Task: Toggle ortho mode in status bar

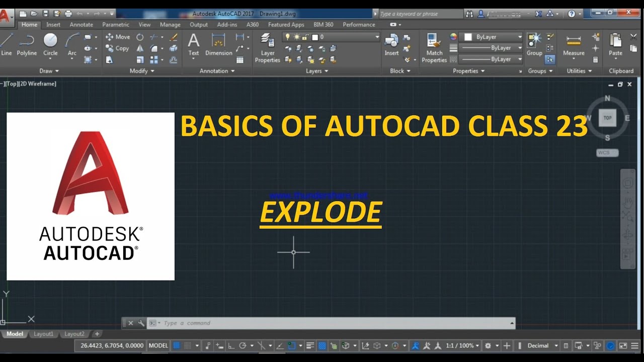Action: coord(231,345)
